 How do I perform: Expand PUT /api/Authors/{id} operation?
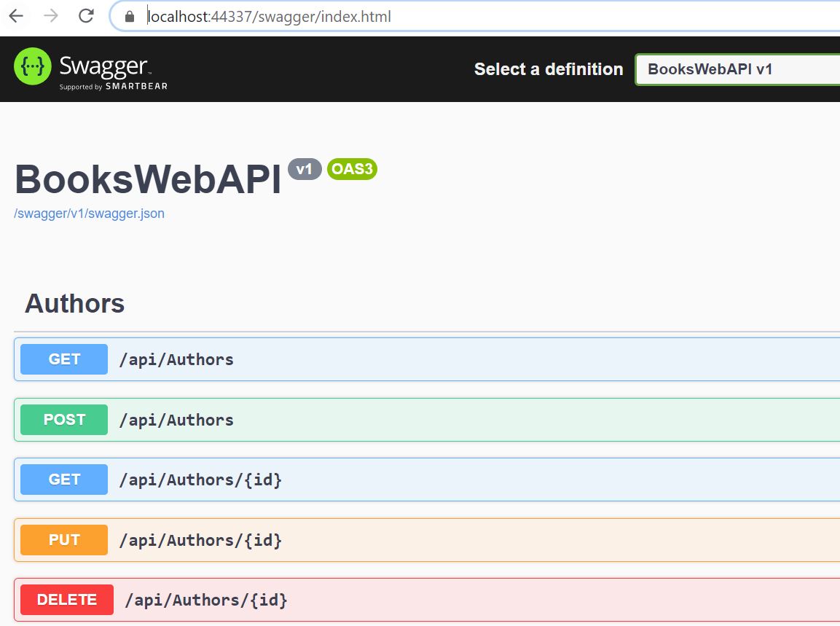[x=437, y=540]
